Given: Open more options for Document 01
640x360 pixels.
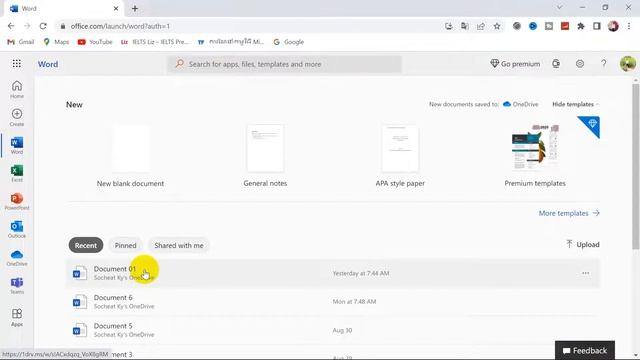Looking at the screenshot, I should click(x=585, y=273).
